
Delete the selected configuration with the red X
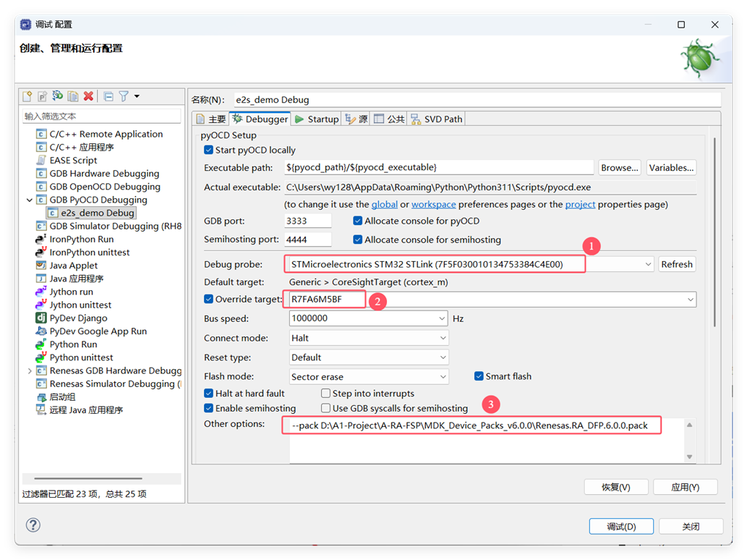88,97
